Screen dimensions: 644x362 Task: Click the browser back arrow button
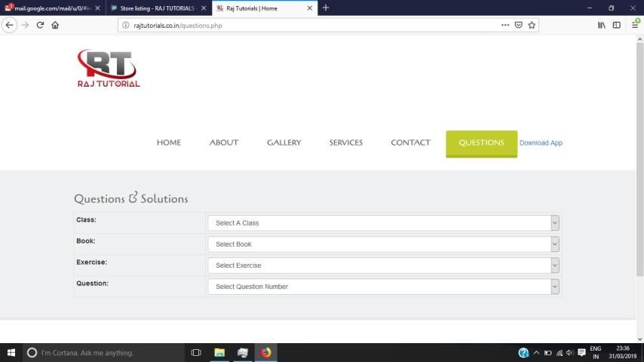tap(10, 25)
